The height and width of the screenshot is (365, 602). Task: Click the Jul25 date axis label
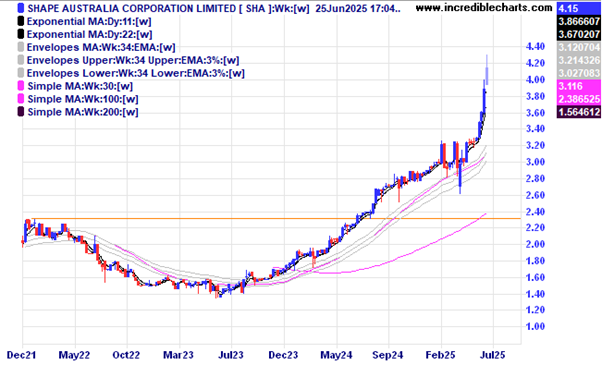point(493,355)
